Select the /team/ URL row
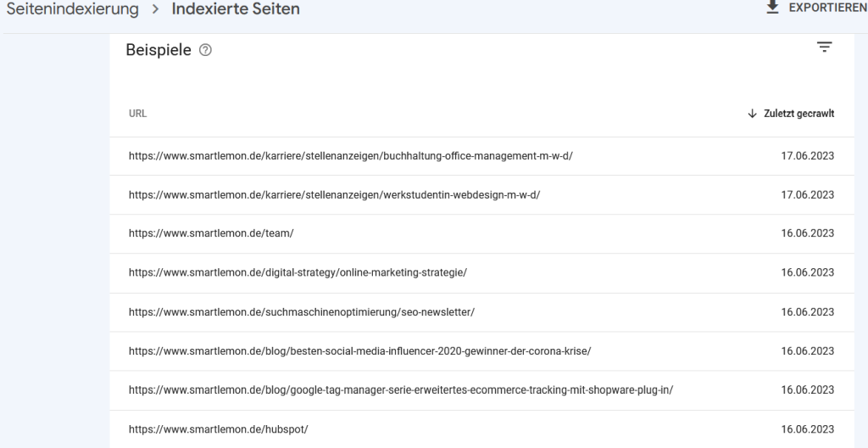868x448 pixels. click(481, 234)
